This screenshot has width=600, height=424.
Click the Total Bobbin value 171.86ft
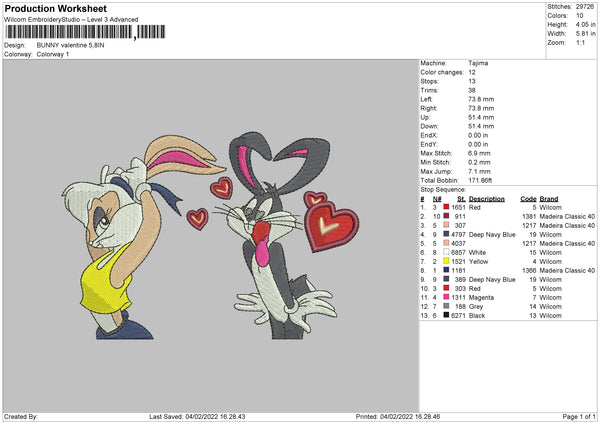pyautogui.click(x=480, y=181)
